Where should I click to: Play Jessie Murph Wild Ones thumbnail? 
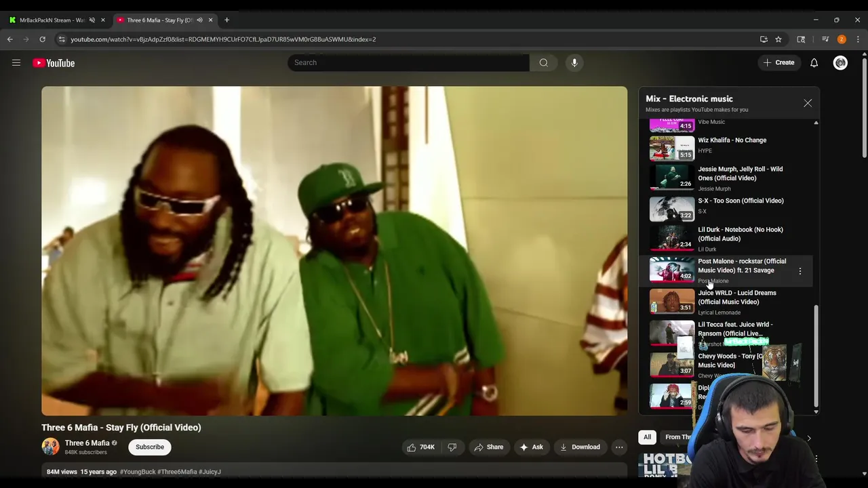click(x=672, y=178)
